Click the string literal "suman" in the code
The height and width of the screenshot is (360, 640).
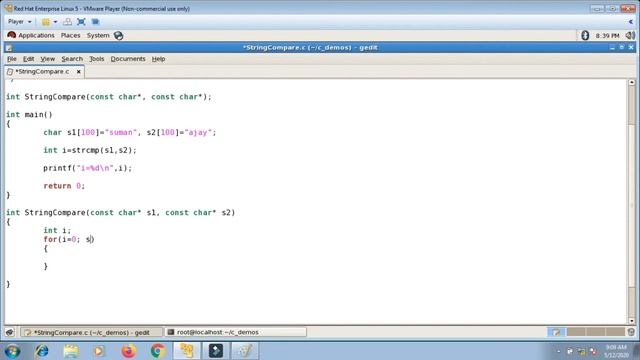click(x=121, y=133)
